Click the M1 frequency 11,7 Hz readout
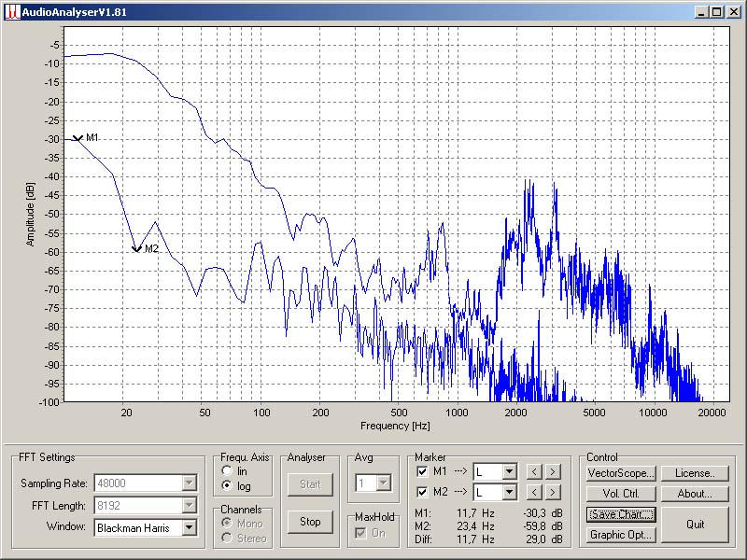The width and height of the screenshot is (747, 560). coord(475,513)
